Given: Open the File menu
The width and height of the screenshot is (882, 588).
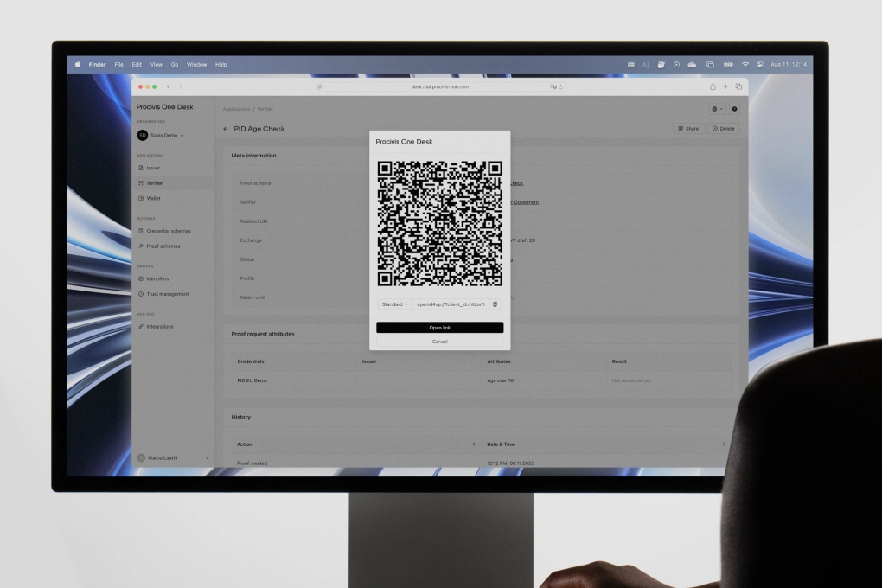Looking at the screenshot, I should click(x=118, y=65).
